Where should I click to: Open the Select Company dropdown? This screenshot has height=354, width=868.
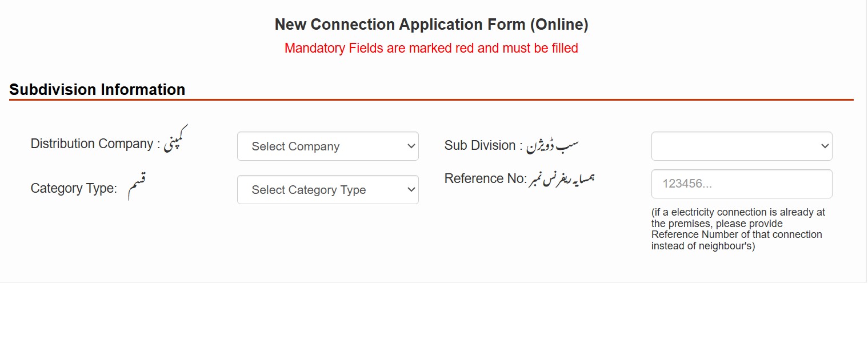pos(327,146)
